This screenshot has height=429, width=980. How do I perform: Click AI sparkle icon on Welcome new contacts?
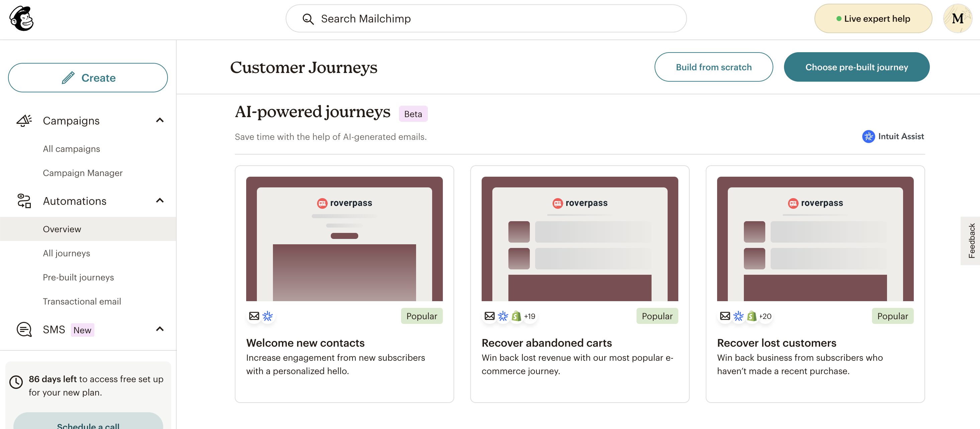[268, 316]
